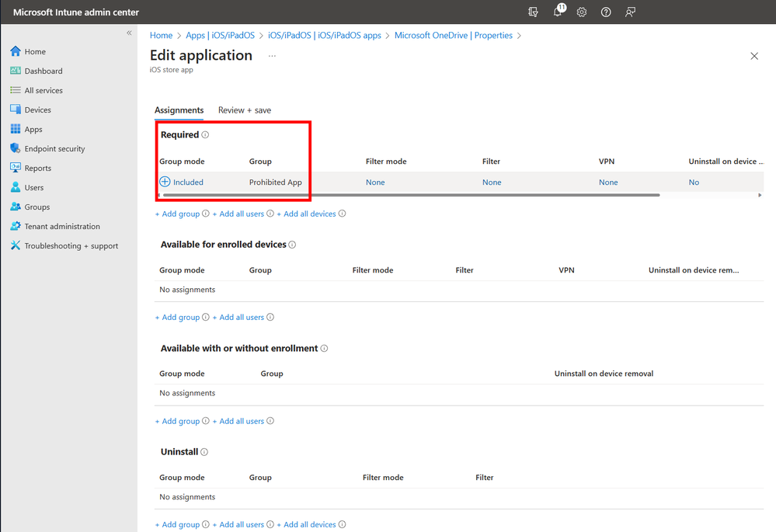
Task: Open Cloud Shell icon in header
Action: click(533, 12)
